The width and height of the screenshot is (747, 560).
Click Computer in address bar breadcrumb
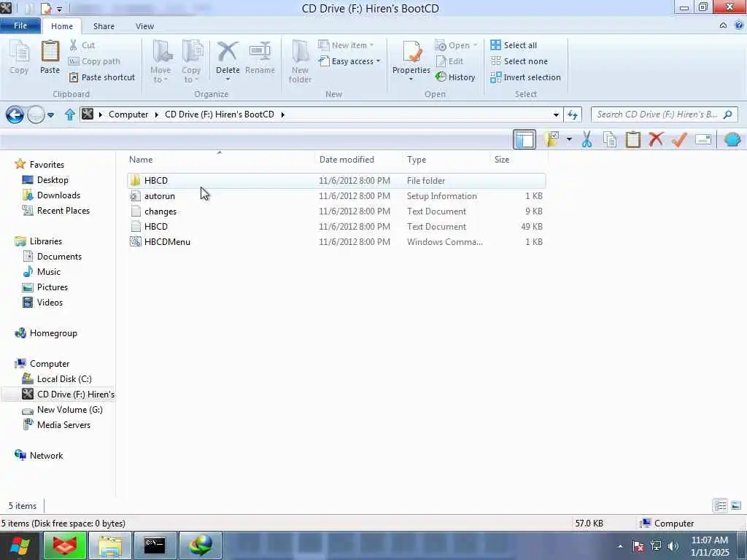click(x=128, y=114)
